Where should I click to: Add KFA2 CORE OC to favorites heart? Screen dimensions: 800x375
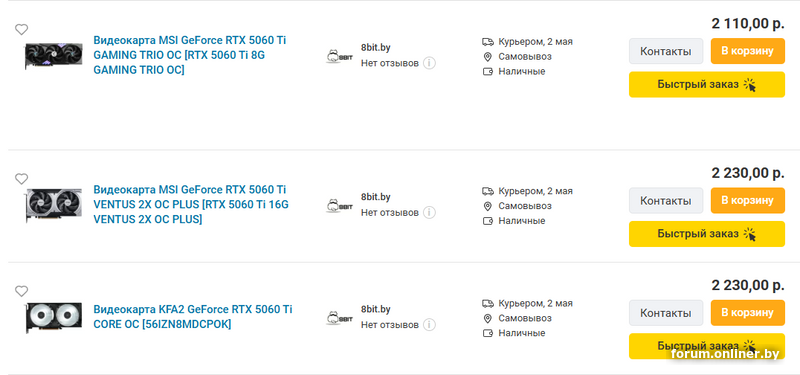pyautogui.click(x=21, y=291)
